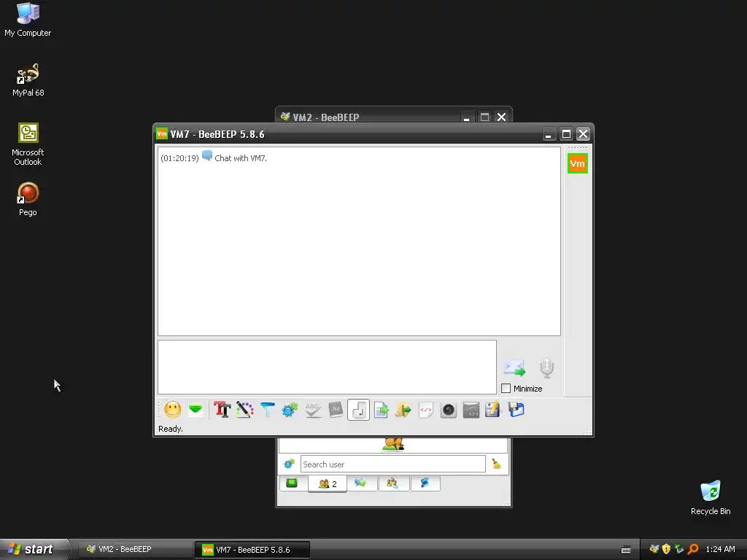Viewport: 747px width, 560px height.
Task: Open the green board tab in VM2 window
Action: (x=292, y=483)
